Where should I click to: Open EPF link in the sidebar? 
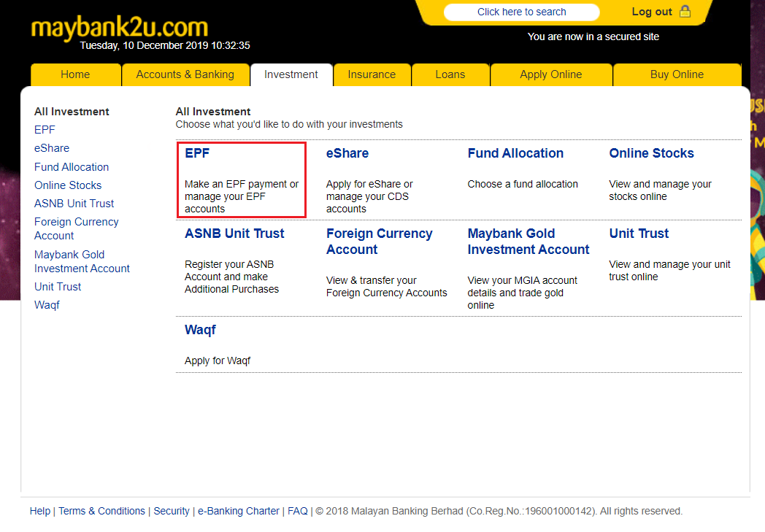tap(45, 130)
